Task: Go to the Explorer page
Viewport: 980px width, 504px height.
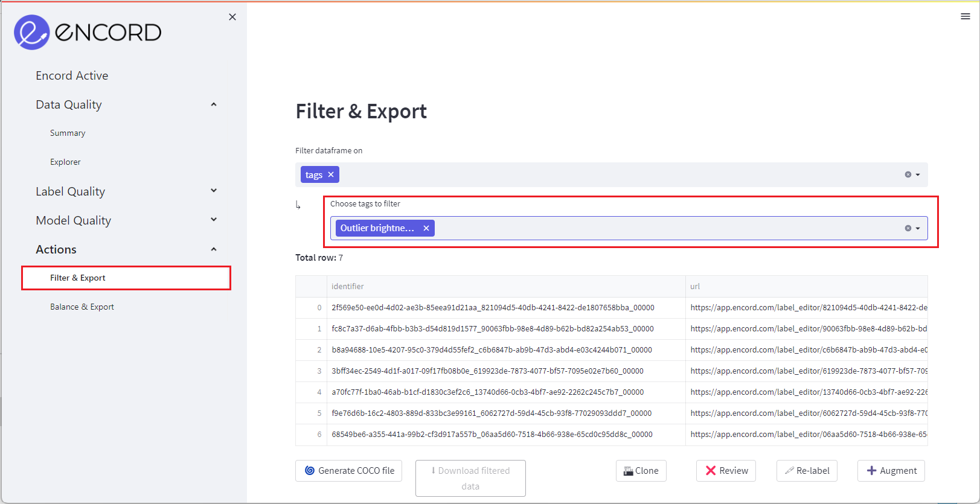Action: coord(65,162)
